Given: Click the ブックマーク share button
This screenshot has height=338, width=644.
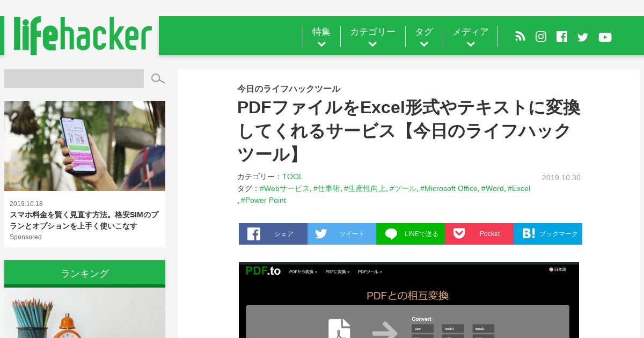Looking at the screenshot, I should [x=548, y=234].
